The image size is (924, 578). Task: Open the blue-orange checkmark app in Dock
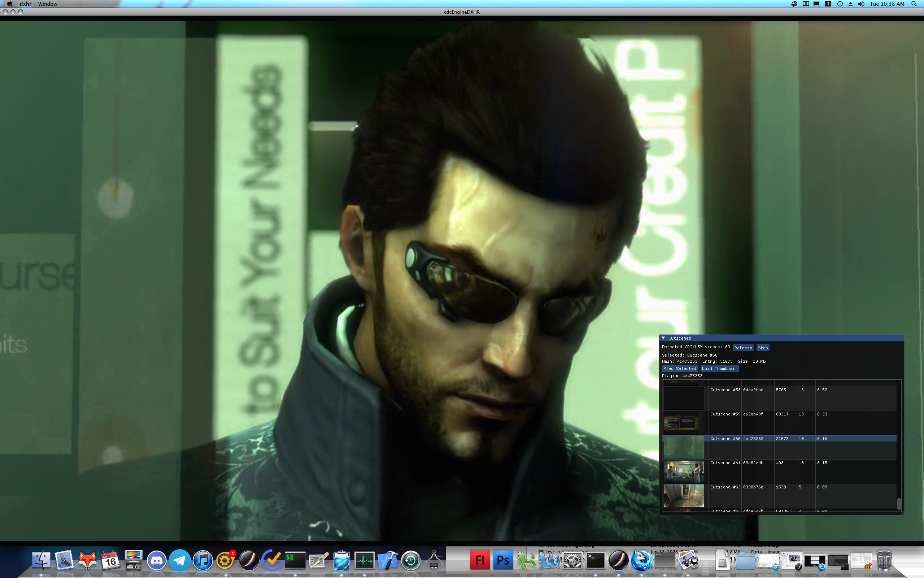click(272, 561)
